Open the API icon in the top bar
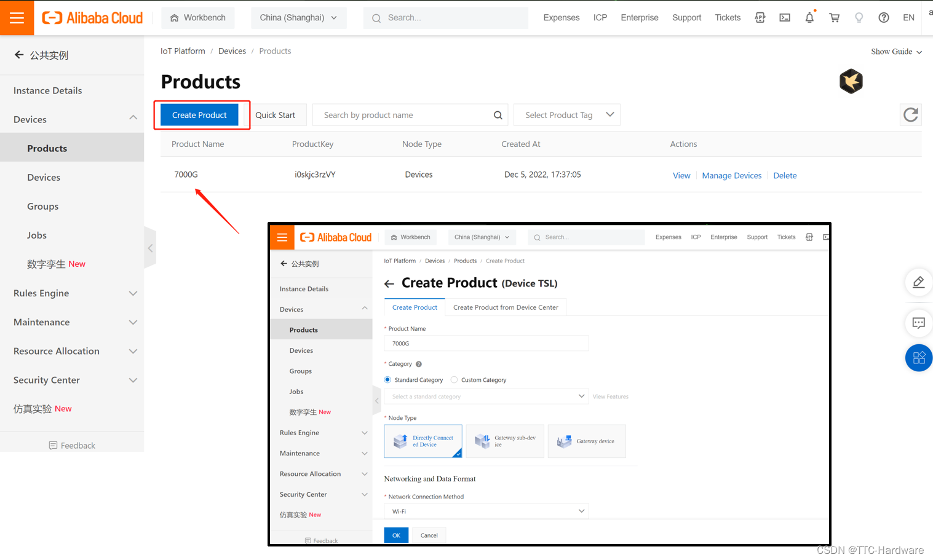Image resolution: width=933 pixels, height=560 pixels. tap(760, 18)
